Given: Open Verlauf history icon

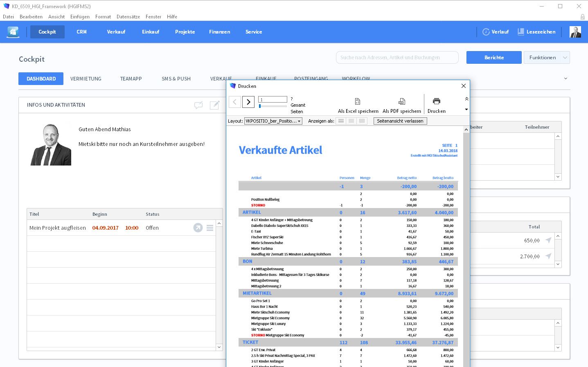Looking at the screenshot, I should pos(486,32).
